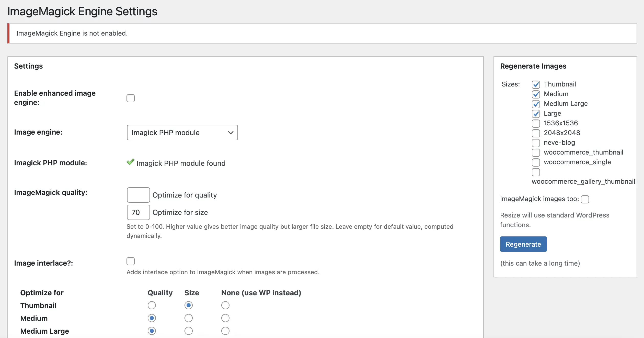This screenshot has width=644, height=338.
Task: Enable the 1536x1536 size in Regenerate Images
Action: [x=535, y=123]
